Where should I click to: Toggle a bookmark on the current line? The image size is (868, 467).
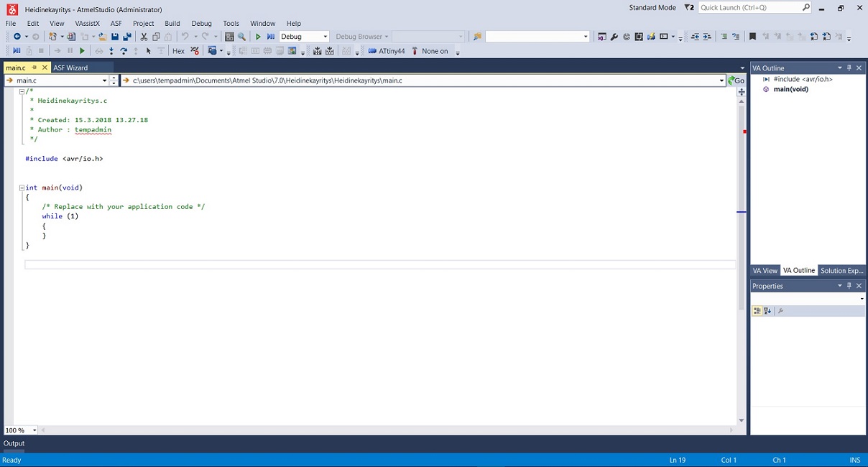coord(753,37)
